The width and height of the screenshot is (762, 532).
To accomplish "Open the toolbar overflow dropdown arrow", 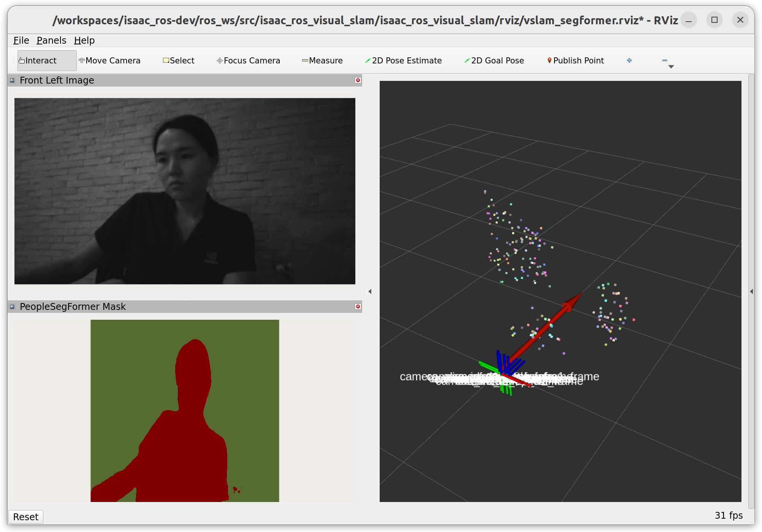I will pyautogui.click(x=671, y=66).
